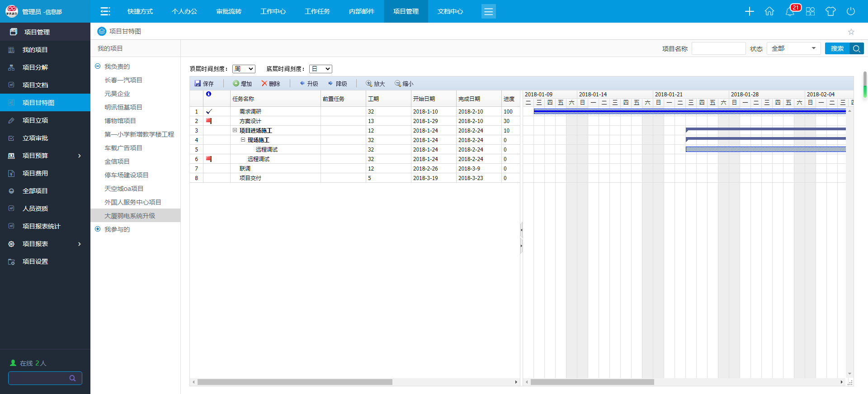Collapse the 我负责的 project group
The width and height of the screenshot is (868, 394).
(x=98, y=66)
